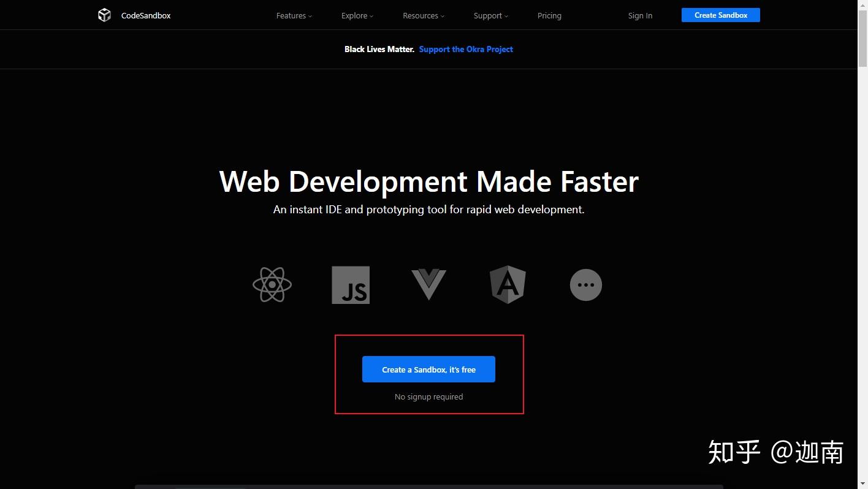Click the Sign In link

click(640, 16)
